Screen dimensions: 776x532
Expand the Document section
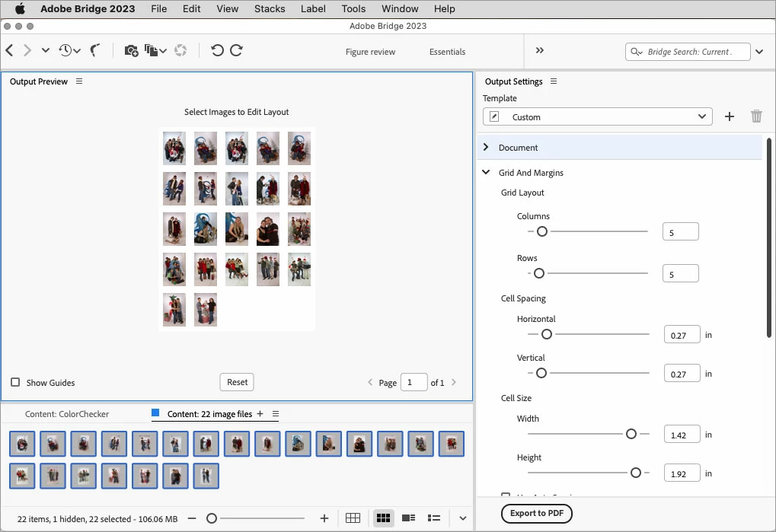tap(486, 148)
